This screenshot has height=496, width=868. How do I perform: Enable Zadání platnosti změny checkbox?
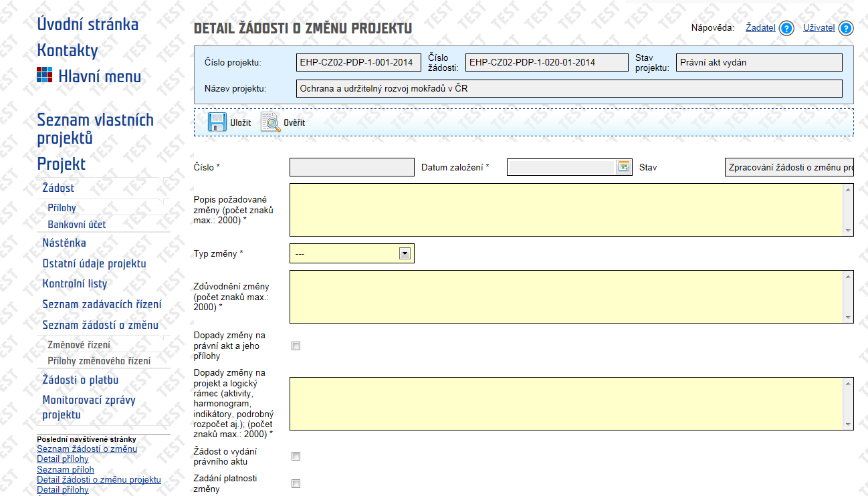[x=296, y=484]
